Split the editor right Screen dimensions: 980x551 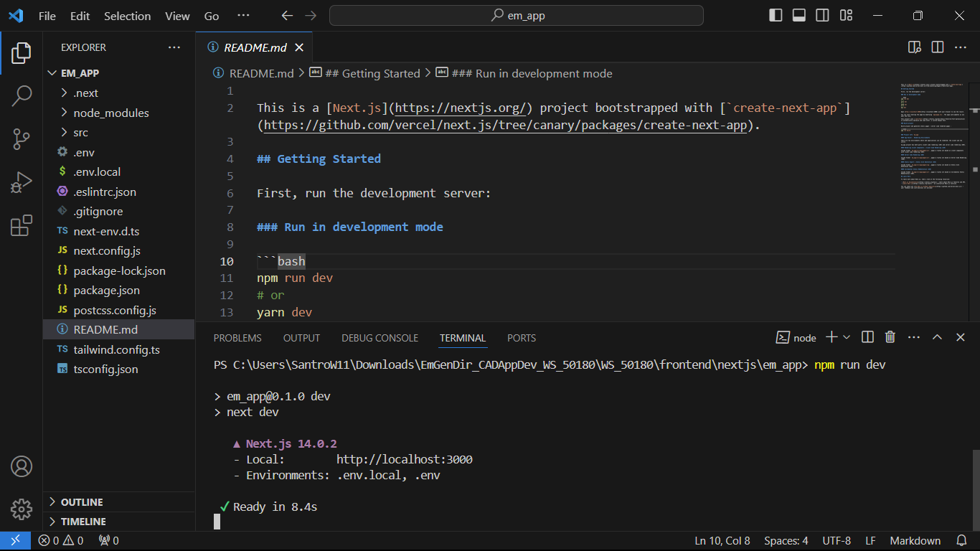point(937,47)
